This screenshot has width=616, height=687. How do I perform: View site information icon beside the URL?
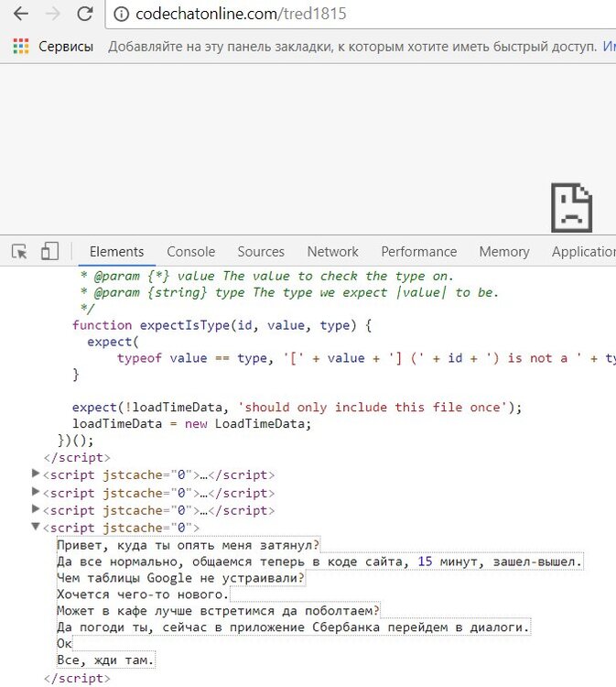(119, 15)
